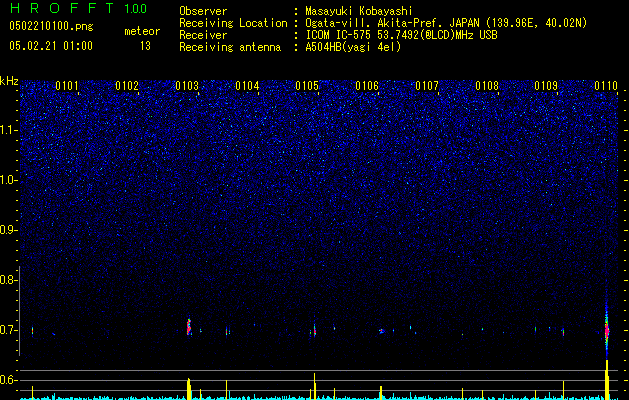Click the Observer label

(x=203, y=11)
